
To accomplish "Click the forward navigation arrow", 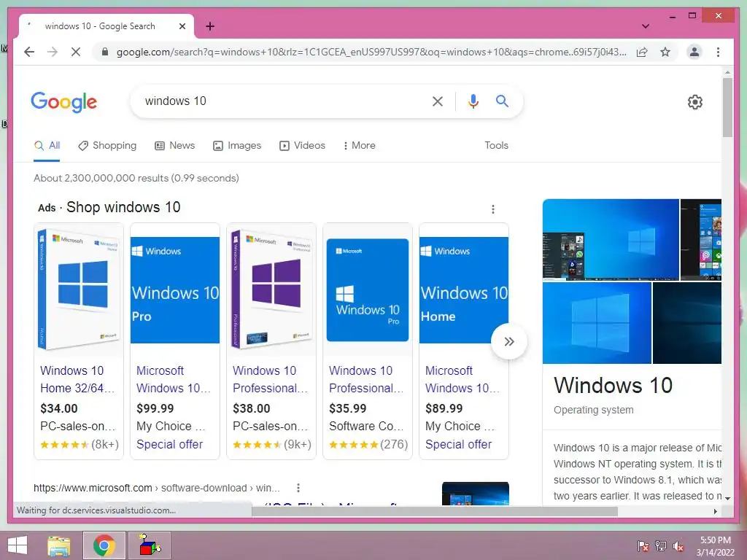I will click(53, 52).
